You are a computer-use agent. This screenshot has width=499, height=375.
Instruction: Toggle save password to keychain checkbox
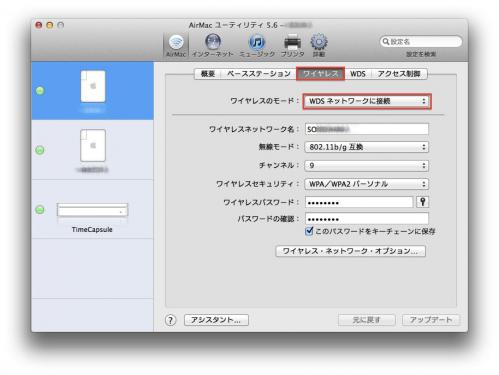[x=309, y=231]
